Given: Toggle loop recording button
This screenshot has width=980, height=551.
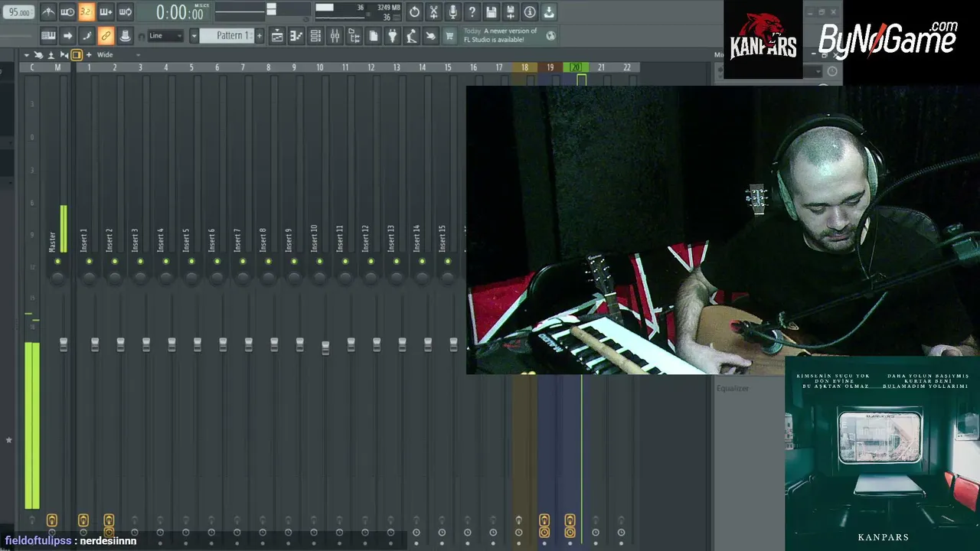Looking at the screenshot, I should 125,12.
